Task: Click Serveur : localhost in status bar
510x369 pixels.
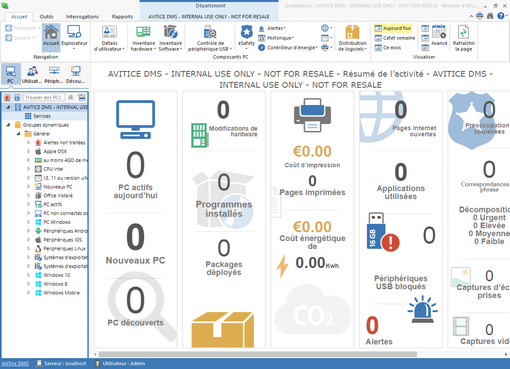Action: 61,364
